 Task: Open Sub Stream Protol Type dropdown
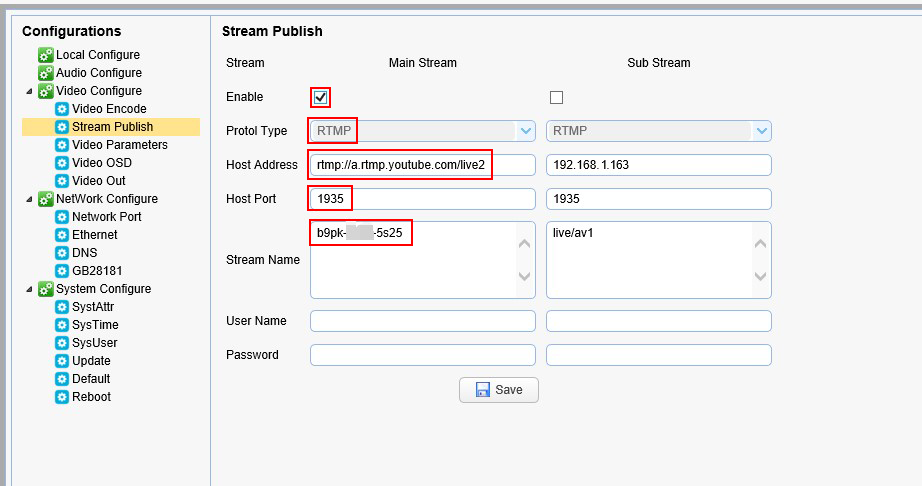coord(762,131)
